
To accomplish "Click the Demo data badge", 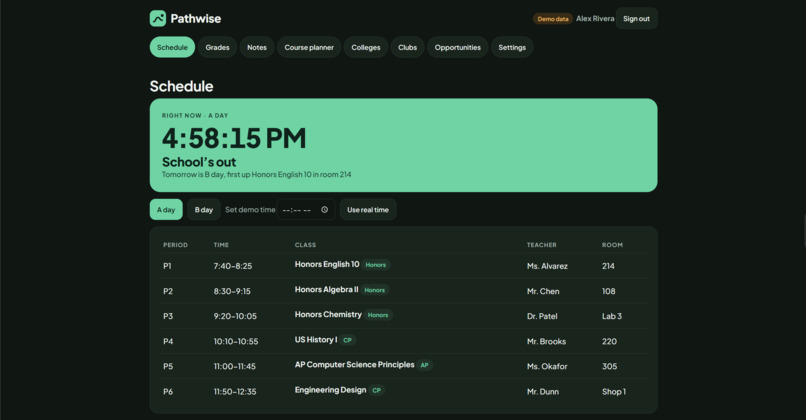I will click(x=553, y=19).
